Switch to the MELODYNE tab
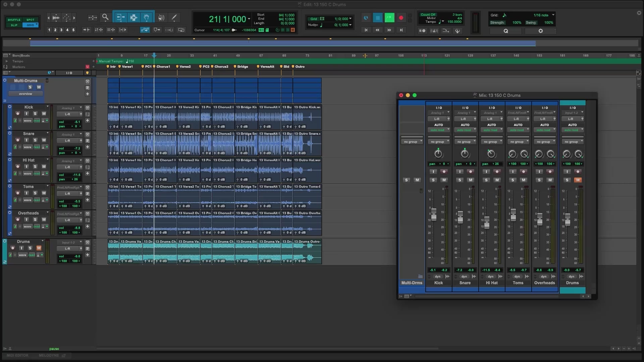Viewport: 644px width, 362px height. pos(49,355)
